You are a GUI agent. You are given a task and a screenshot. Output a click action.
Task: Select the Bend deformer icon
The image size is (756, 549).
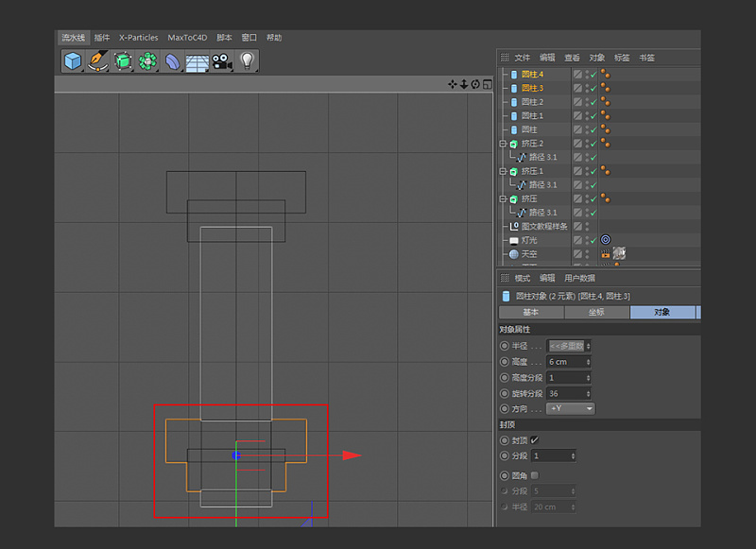click(172, 61)
